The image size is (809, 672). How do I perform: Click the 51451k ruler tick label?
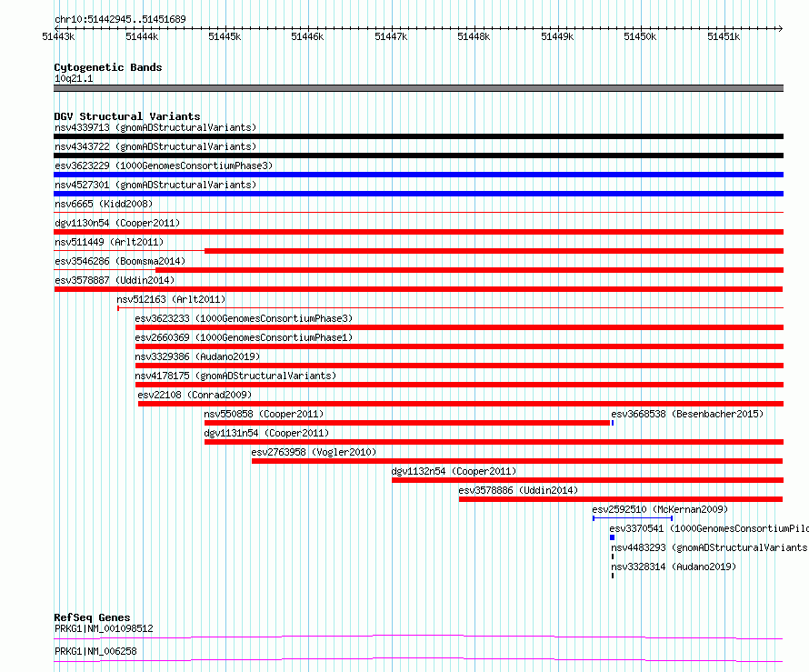click(x=724, y=36)
